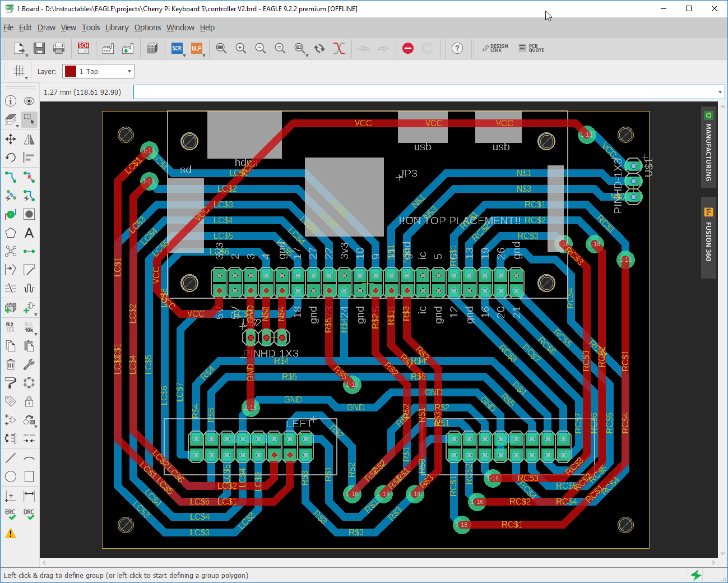This screenshot has height=583, width=728.
Task: Click the red layer color swatch
Action: (x=71, y=71)
